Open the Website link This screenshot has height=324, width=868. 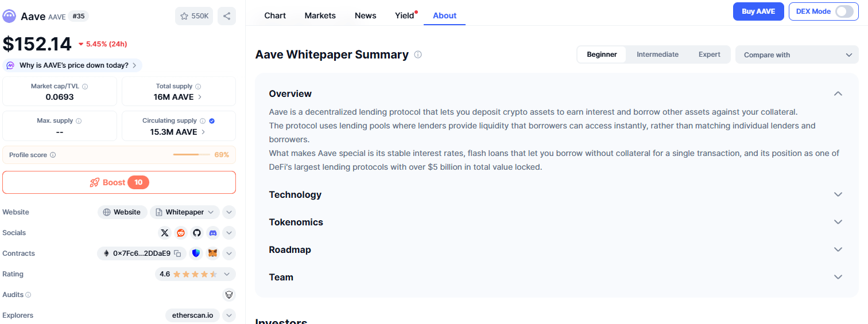click(x=122, y=212)
